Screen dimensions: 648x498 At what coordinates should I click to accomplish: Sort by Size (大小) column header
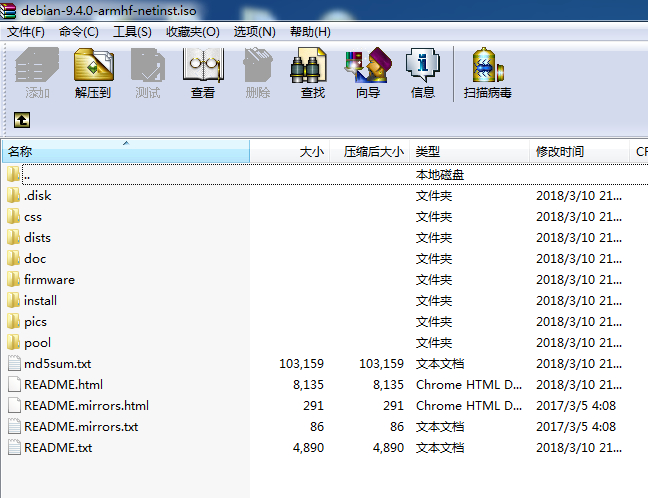pos(290,152)
